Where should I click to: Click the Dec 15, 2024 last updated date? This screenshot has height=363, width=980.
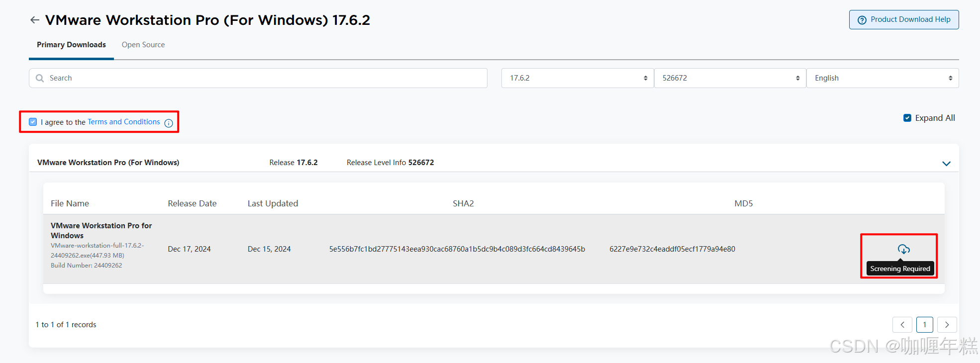pos(269,249)
